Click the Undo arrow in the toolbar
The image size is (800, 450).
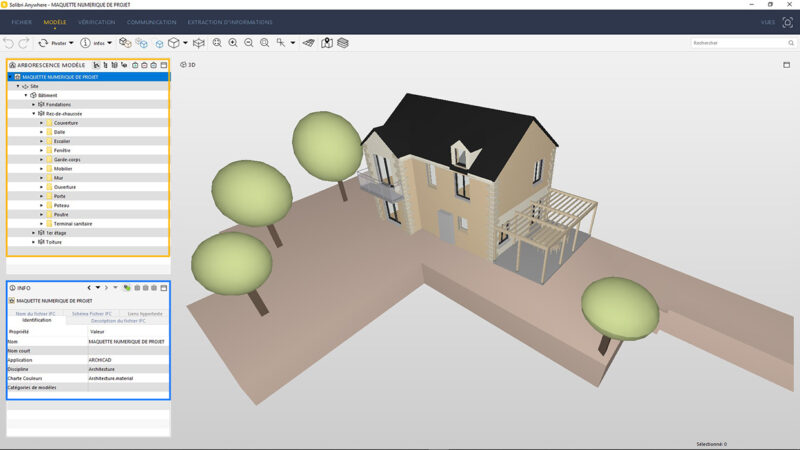(9, 43)
